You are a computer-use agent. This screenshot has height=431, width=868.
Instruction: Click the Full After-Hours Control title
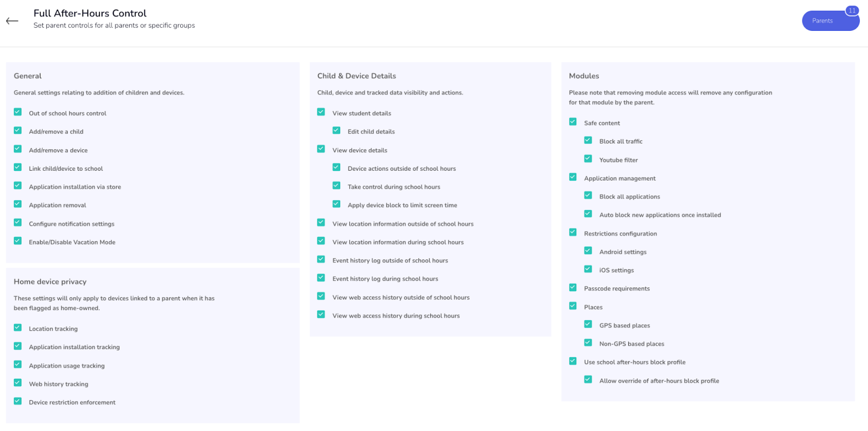tap(90, 13)
